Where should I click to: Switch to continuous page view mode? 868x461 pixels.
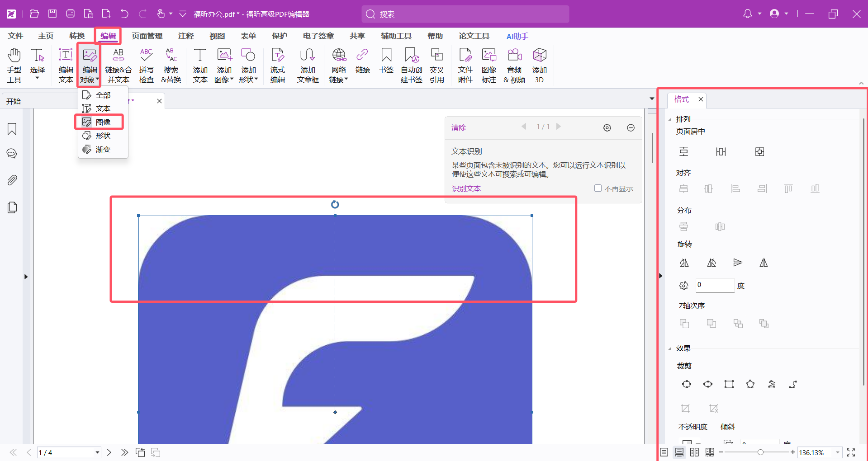click(679, 452)
